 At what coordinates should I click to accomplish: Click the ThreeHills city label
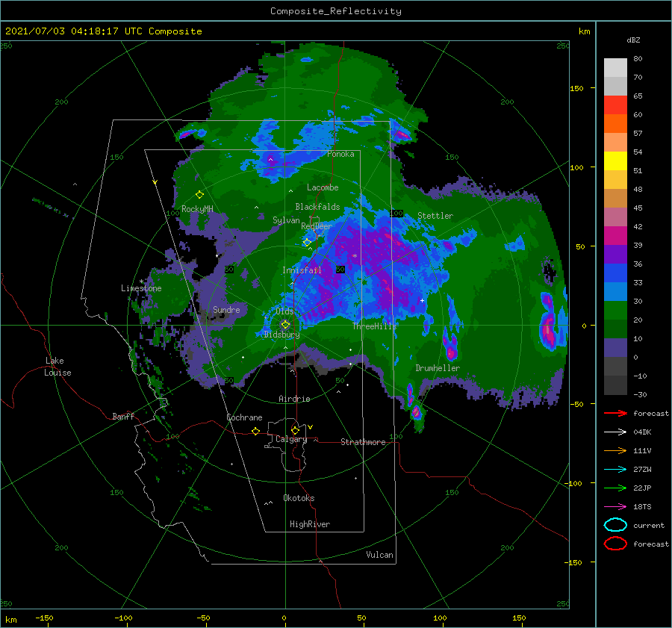[x=374, y=326]
